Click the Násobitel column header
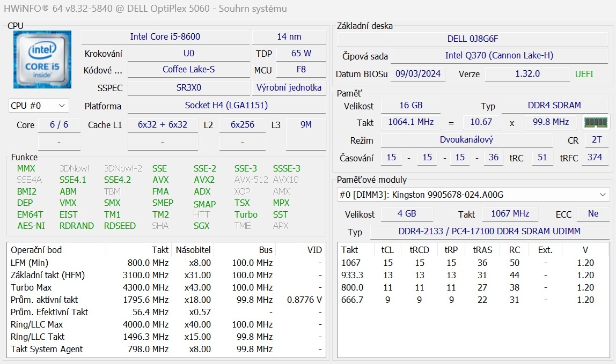Viewport: 616px width, 364px height. point(192,250)
